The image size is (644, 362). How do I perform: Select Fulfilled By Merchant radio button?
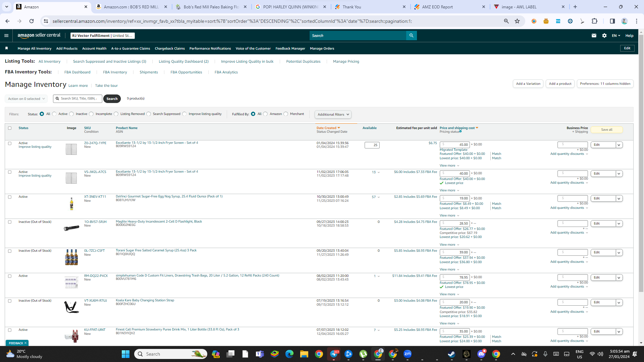tap(286, 114)
